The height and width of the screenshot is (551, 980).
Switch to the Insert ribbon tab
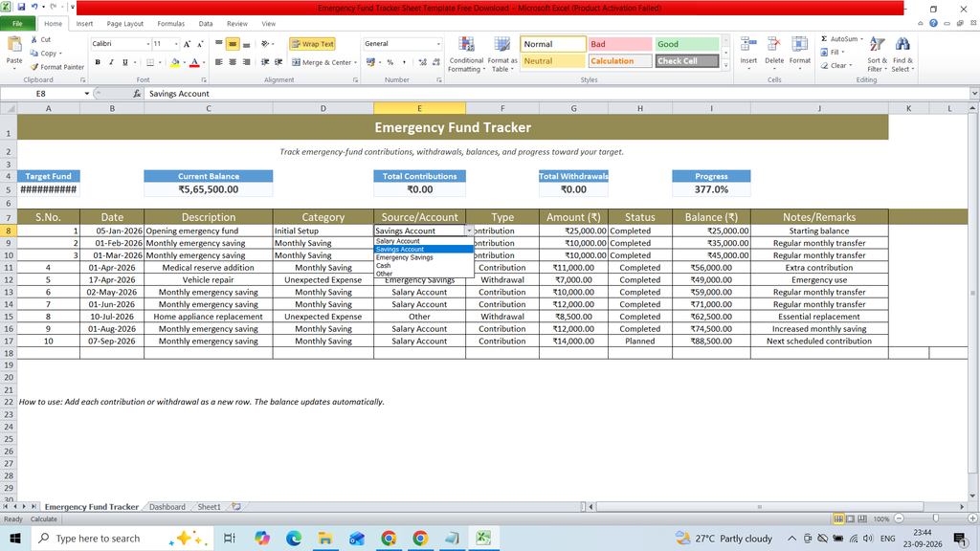[84, 24]
